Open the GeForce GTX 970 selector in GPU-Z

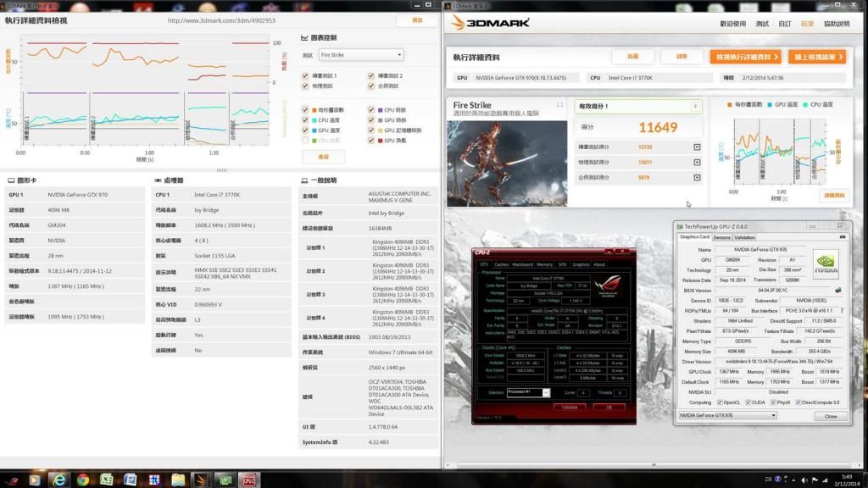(x=727, y=415)
